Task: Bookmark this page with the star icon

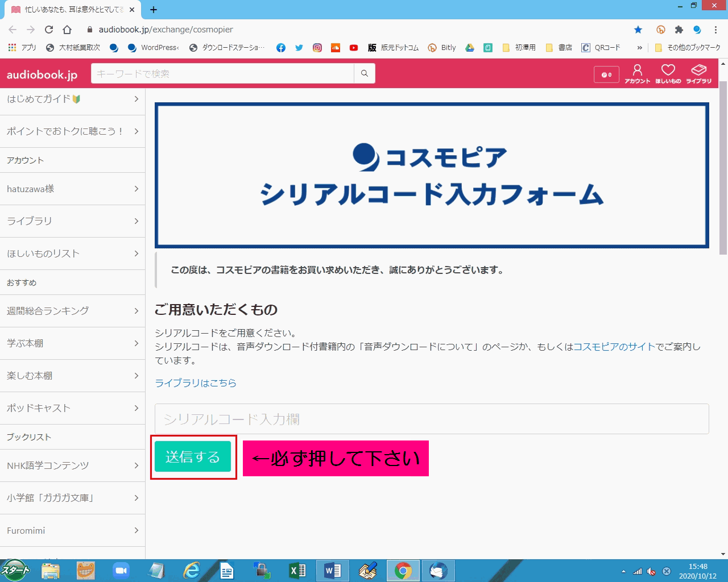Action: click(638, 30)
